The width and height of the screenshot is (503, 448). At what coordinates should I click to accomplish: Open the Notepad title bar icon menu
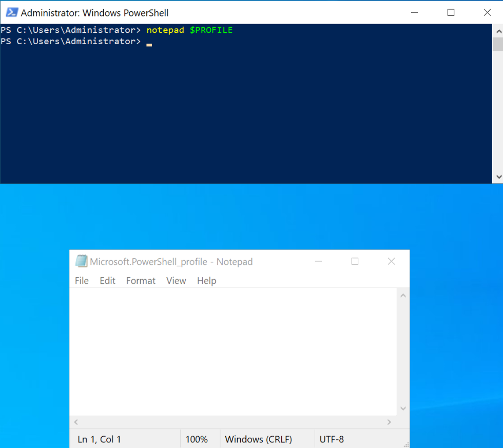(81, 261)
